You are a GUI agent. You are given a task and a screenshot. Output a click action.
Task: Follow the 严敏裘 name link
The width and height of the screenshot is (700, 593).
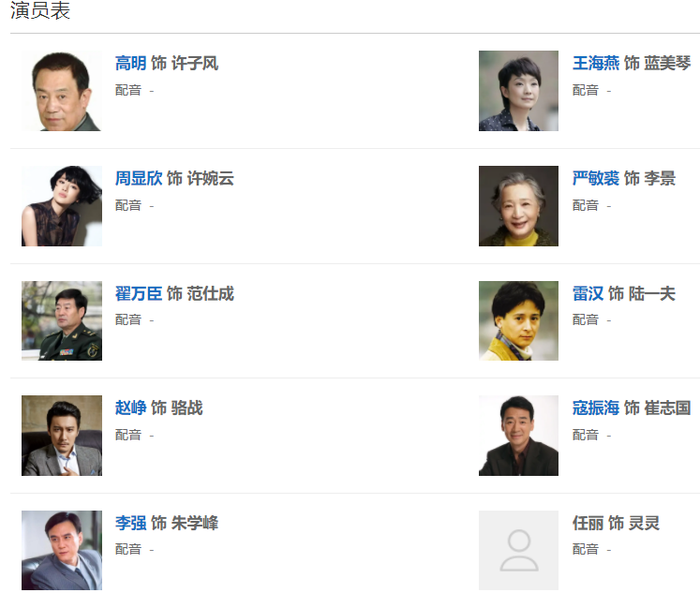tap(596, 178)
